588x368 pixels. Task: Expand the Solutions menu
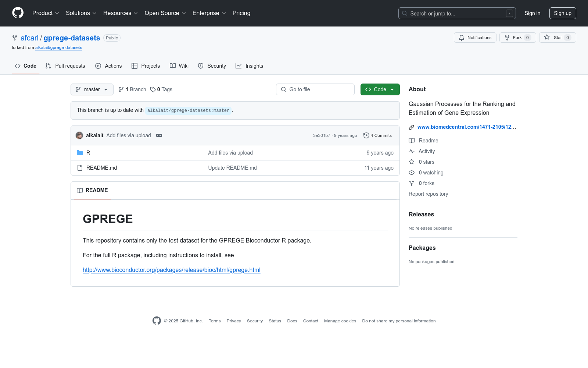[81, 13]
